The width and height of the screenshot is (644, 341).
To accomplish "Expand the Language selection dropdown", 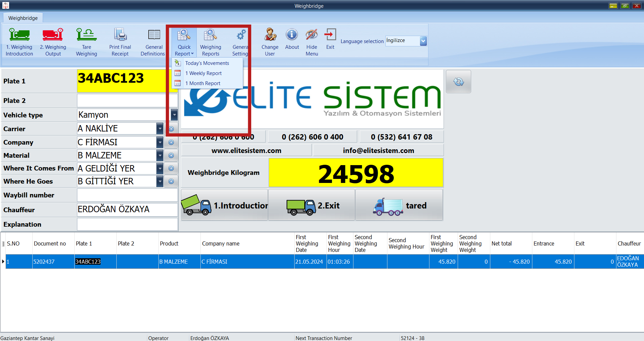I will click(x=423, y=41).
